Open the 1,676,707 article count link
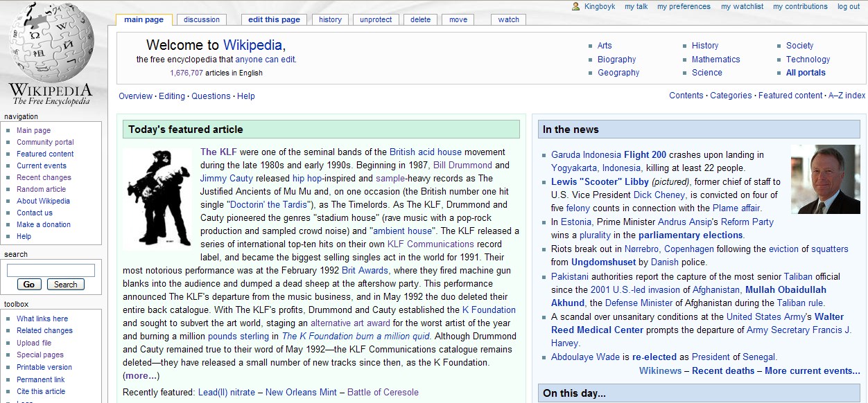Viewport: 868px width, 403px height. click(186, 73)
